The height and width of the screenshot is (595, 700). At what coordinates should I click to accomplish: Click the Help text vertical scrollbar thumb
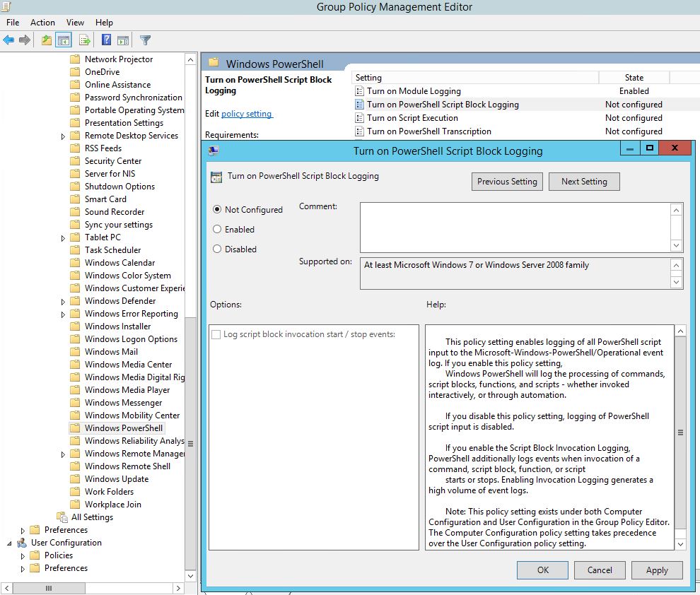click(680, 432)
